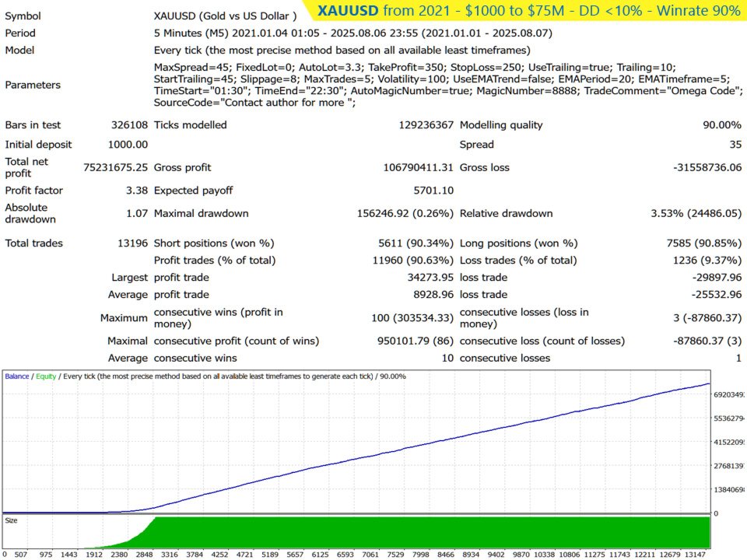Click the Profit factor value 3.38

(137, 191)
